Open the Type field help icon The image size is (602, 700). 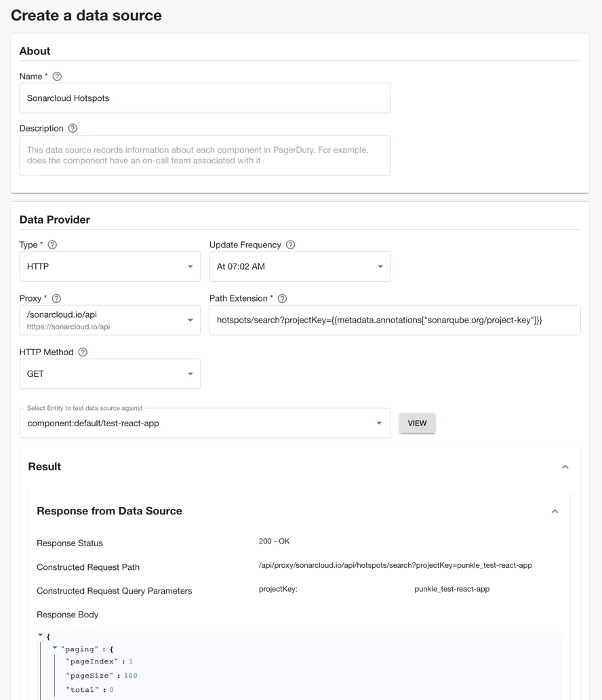click(x=52, y=245)
